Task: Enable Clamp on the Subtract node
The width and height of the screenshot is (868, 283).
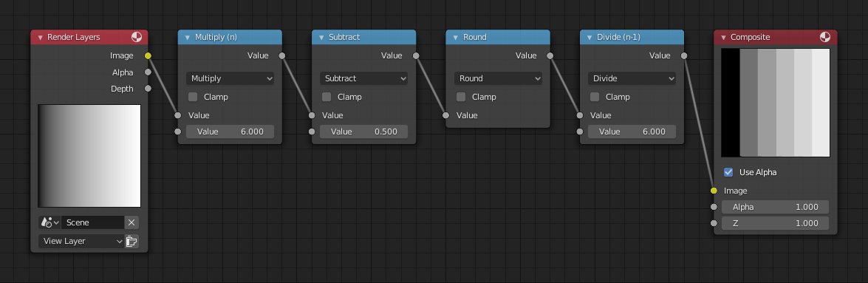Action: click(327, 97)
